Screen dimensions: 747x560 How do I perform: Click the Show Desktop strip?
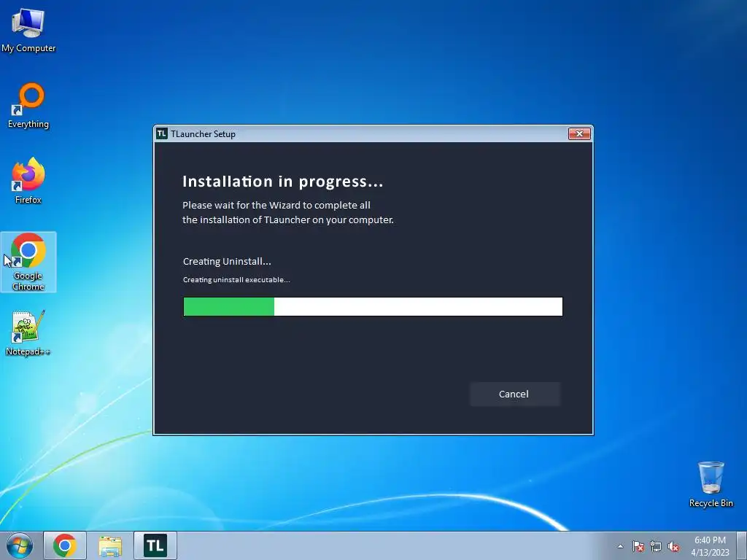742,545
